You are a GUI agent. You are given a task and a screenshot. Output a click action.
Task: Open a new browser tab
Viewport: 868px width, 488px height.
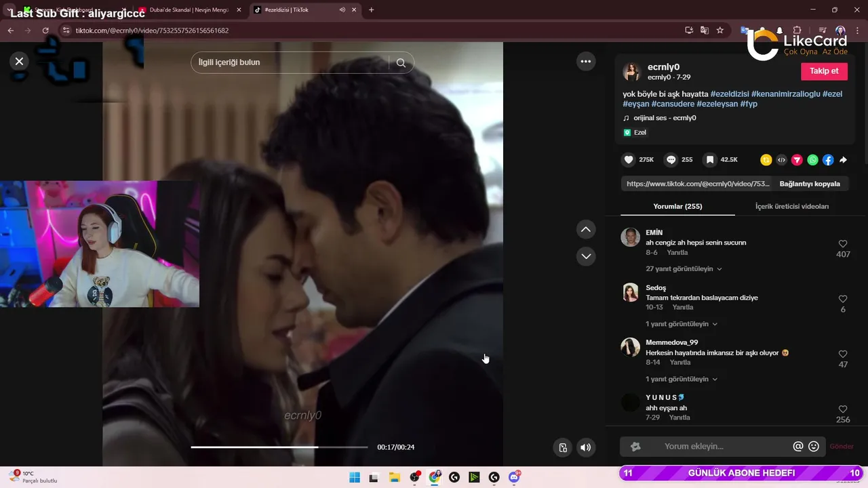point(371,10)
